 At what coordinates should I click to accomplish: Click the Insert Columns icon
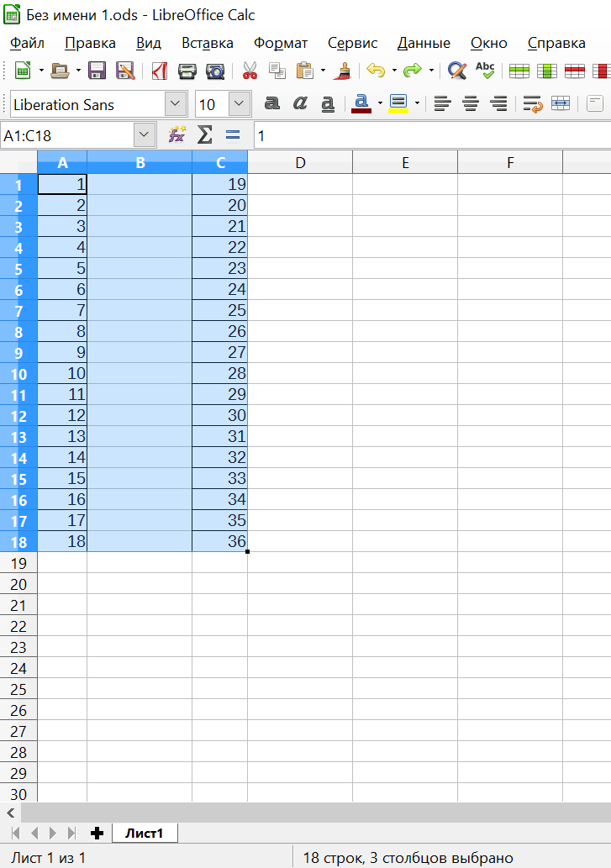[x=547, y=71]
